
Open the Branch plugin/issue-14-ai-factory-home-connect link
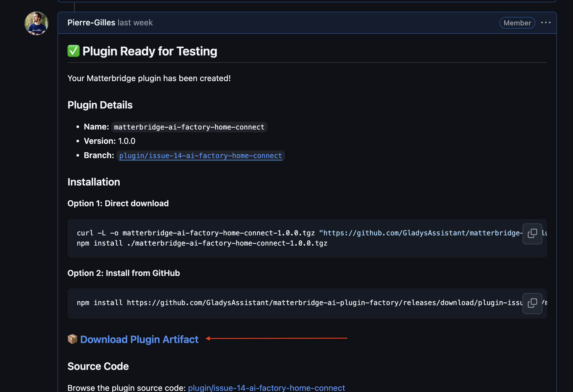pos(200,155)
